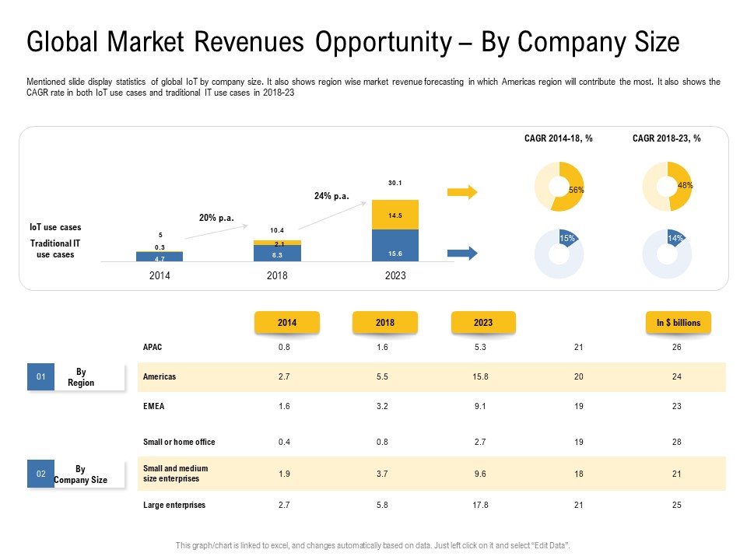Click the '24% p.a.' growth label
This screenshot has width=747, height=560.
coord(331,196)
